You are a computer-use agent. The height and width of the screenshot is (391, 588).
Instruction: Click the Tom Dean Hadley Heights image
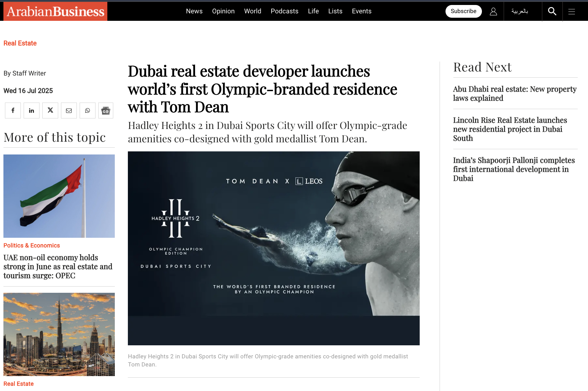[274, 248]
